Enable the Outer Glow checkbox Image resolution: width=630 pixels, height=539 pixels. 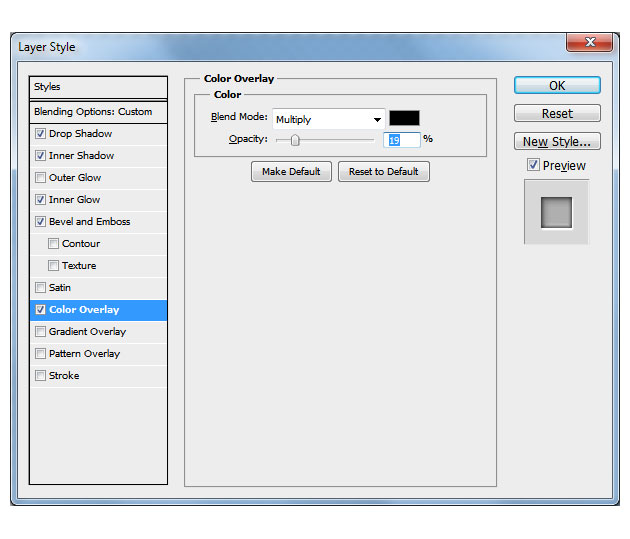40,178
